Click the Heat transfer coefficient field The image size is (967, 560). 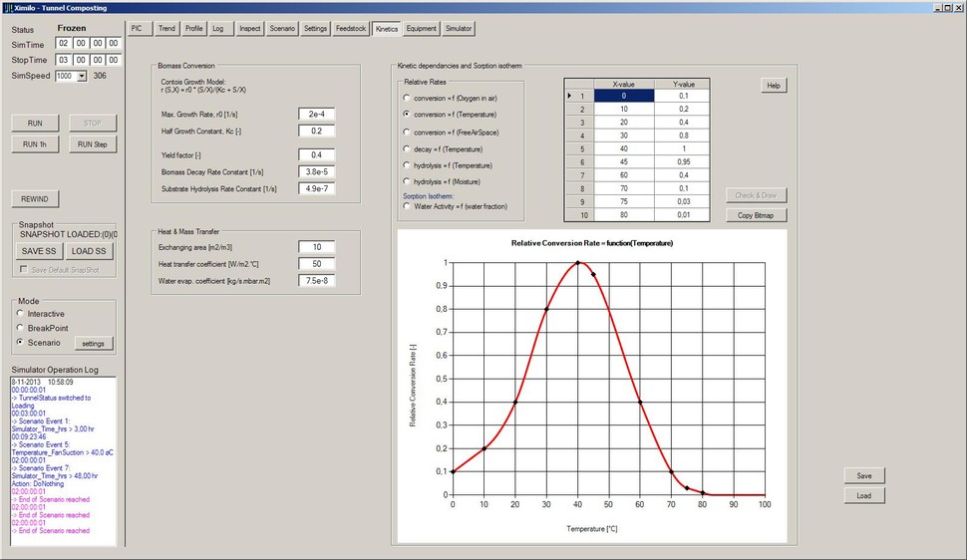point(316,263)
